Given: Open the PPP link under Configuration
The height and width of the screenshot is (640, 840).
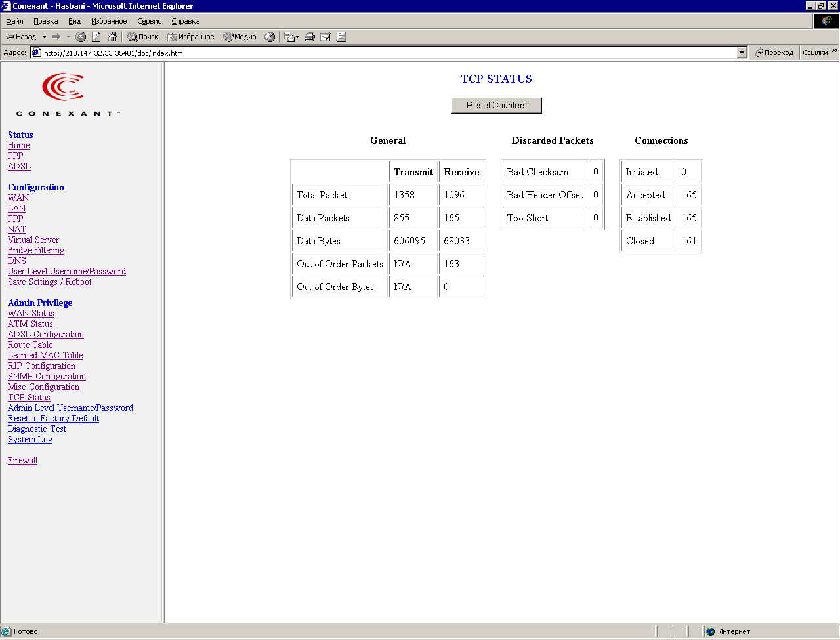Looking at the screenshot, I should [15, 219].
